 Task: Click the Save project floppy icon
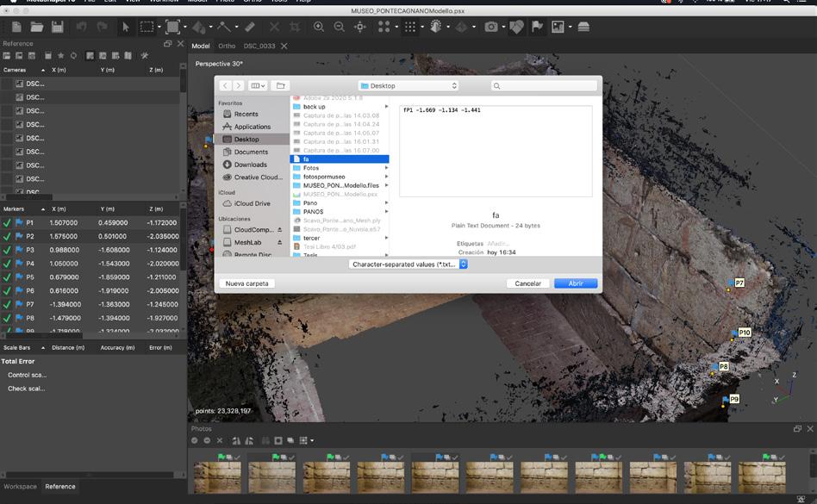pos(58,27)
